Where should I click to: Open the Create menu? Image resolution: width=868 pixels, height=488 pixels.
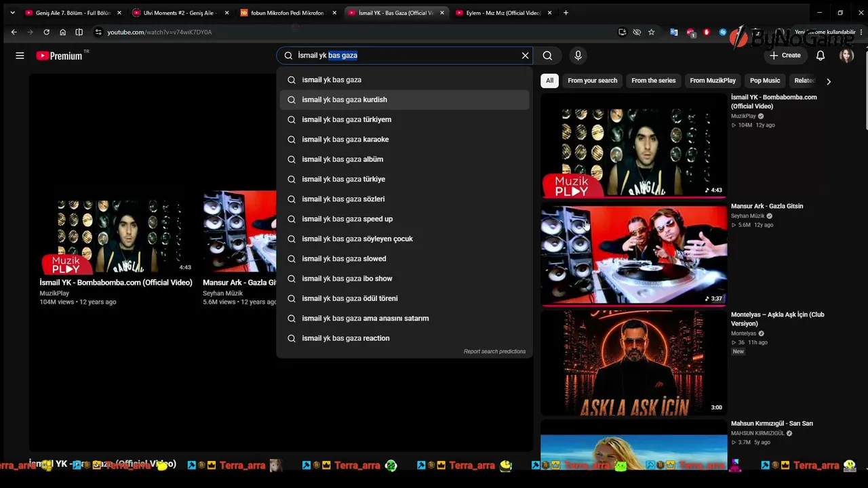(x=785, y=56)
